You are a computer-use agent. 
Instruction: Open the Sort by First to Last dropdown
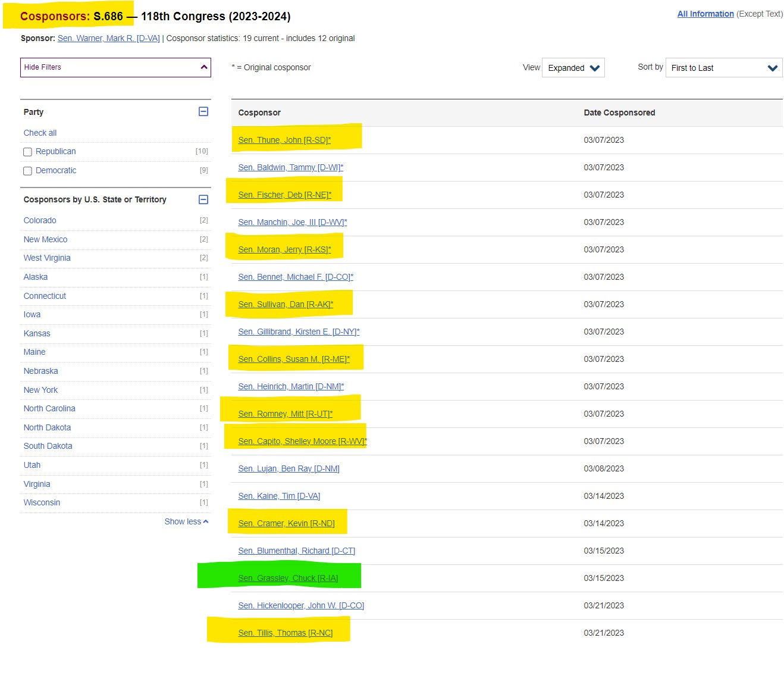[724, 68]
